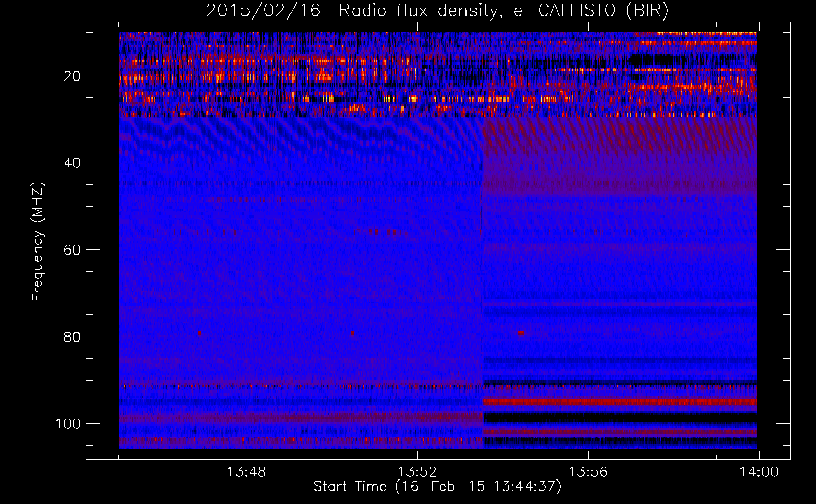Click the '13:48' time tick label
The width and height of the screenshot is (816, 504).
click(246, 472)
